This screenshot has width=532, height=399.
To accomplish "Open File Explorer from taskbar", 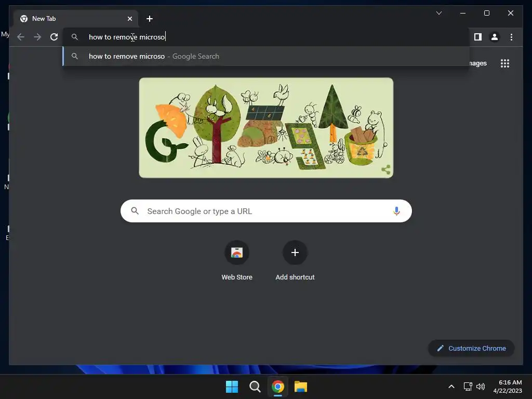I will pos(301,387).
